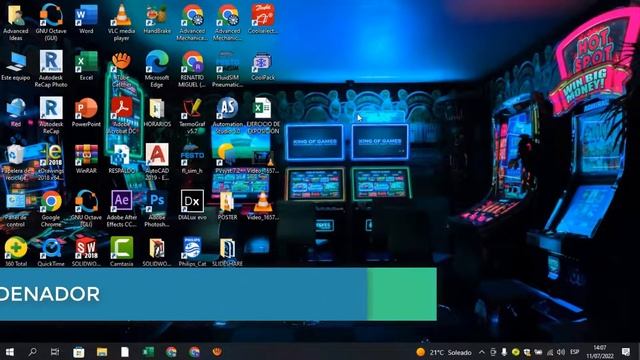640x360 pixels.
Task: Launch TermoGraf v5.7 shortcut
Action: 192,116
